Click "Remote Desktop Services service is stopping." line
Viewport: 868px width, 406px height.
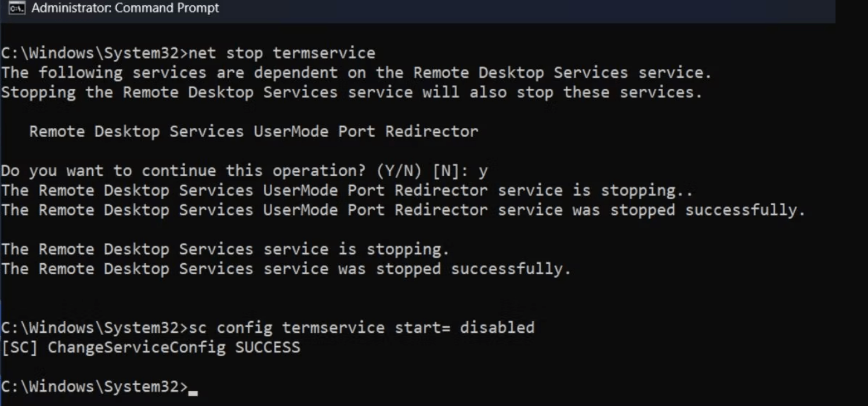225,250
